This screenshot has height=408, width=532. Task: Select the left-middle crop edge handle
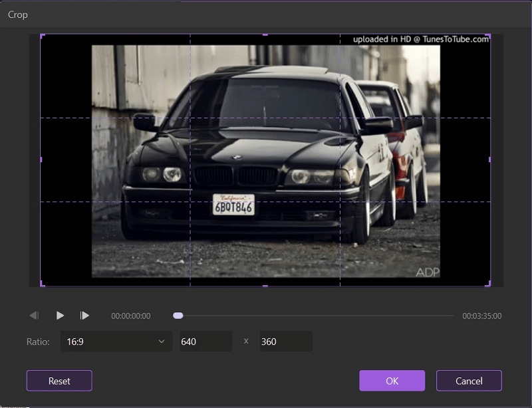[x=41, y=159]
